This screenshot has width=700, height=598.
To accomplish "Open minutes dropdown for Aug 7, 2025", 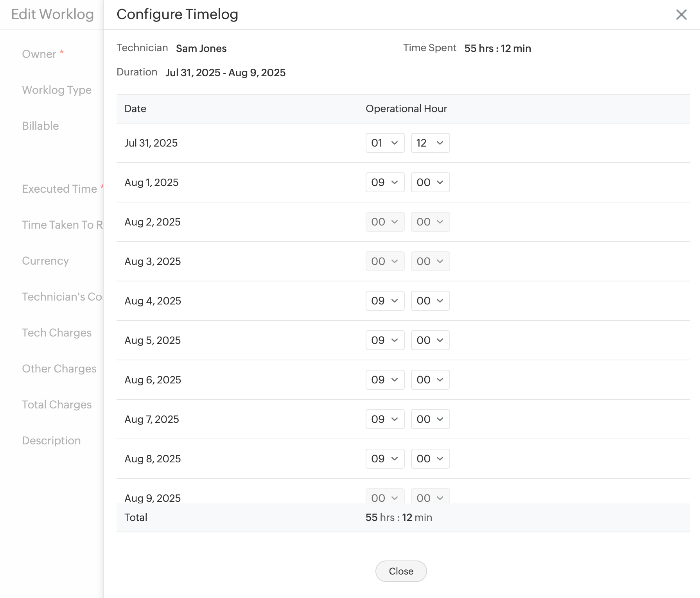I will [x=430, y=419].
